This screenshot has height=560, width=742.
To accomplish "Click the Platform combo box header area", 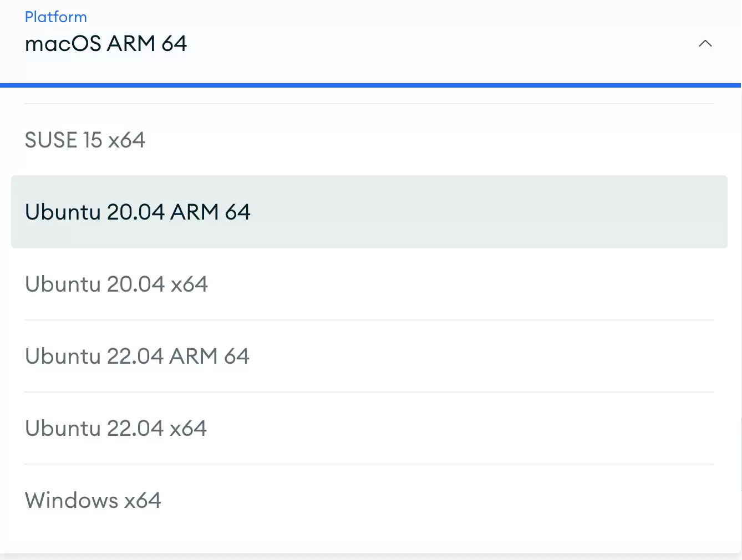I will (370, 42).
